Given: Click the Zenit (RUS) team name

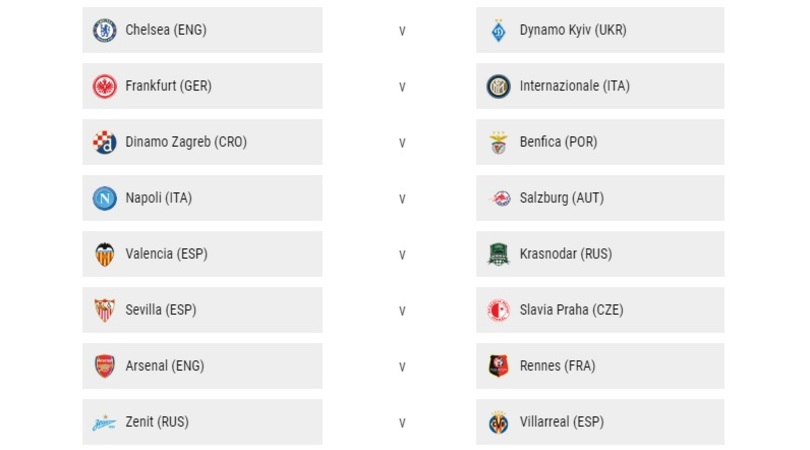Looking at the screenshot, I should pyautogui.click(x=157, y=422).
